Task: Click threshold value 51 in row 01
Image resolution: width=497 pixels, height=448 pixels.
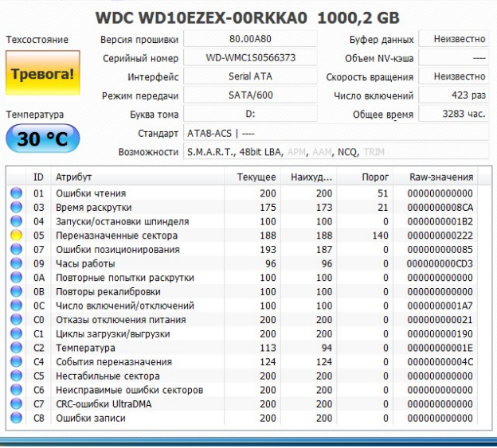Action: (382, 193)
